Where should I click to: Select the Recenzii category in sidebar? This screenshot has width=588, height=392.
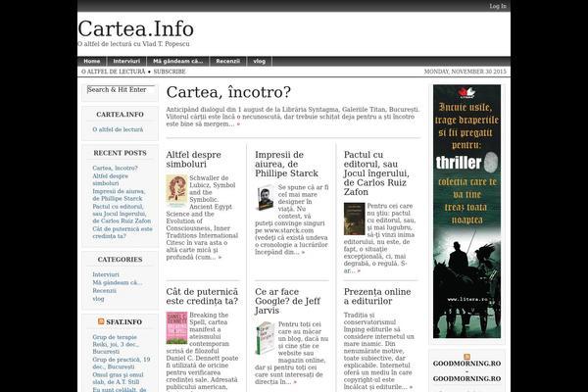pos(104,291)
